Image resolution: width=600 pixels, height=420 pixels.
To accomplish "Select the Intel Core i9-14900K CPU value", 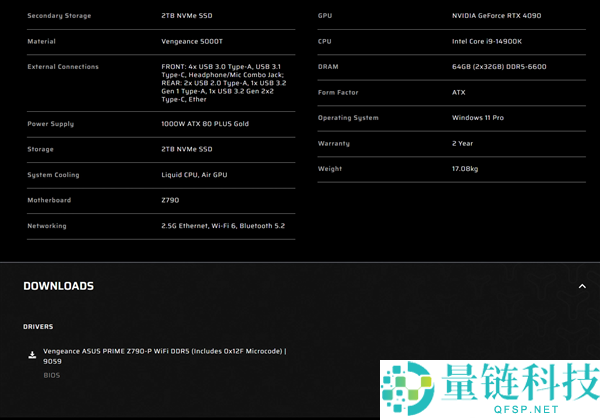I will click(486, 41).
